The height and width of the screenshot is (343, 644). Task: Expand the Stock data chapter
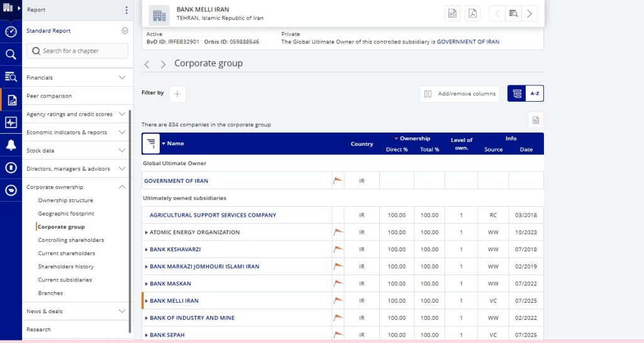click(x=122, y=151)
